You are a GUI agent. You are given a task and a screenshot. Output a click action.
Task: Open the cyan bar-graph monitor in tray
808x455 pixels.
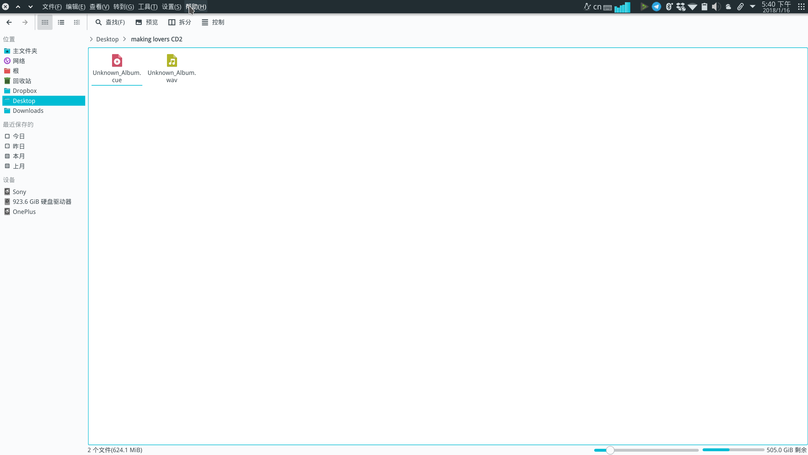point(622,7)
